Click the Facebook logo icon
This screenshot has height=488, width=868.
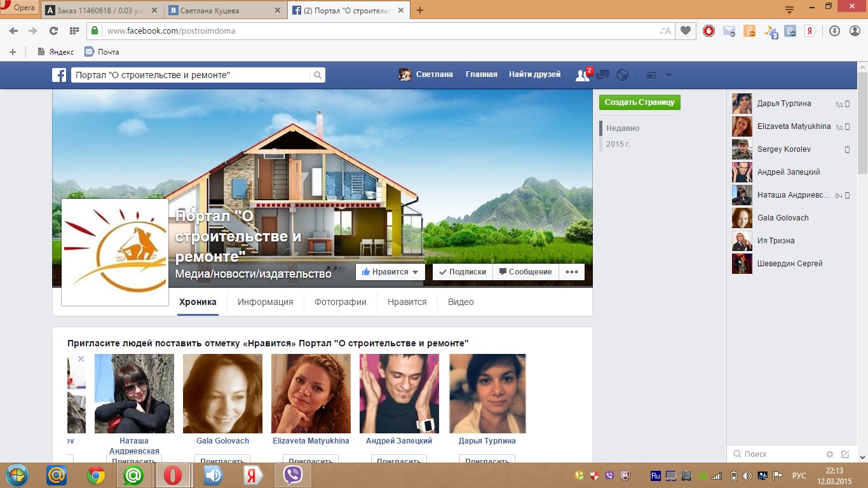59,75
